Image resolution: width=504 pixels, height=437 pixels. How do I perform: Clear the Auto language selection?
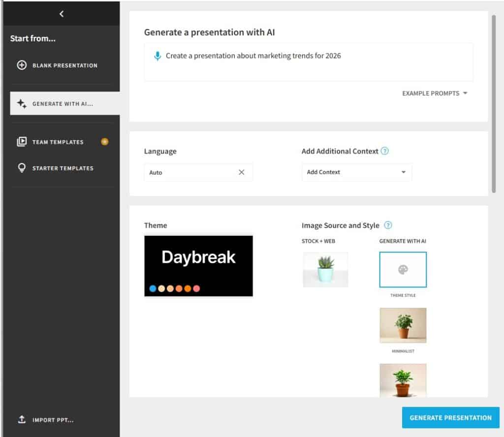click(241, 172)
